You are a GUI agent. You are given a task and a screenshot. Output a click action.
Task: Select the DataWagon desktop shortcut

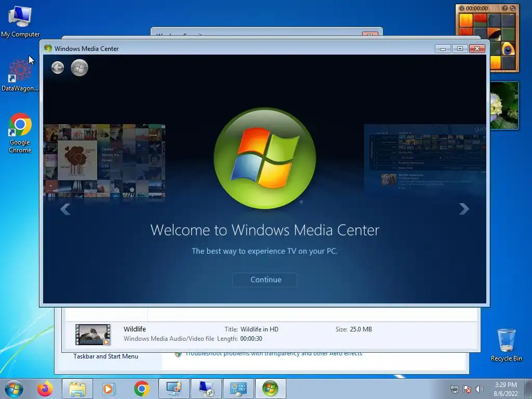coord(20,75)
